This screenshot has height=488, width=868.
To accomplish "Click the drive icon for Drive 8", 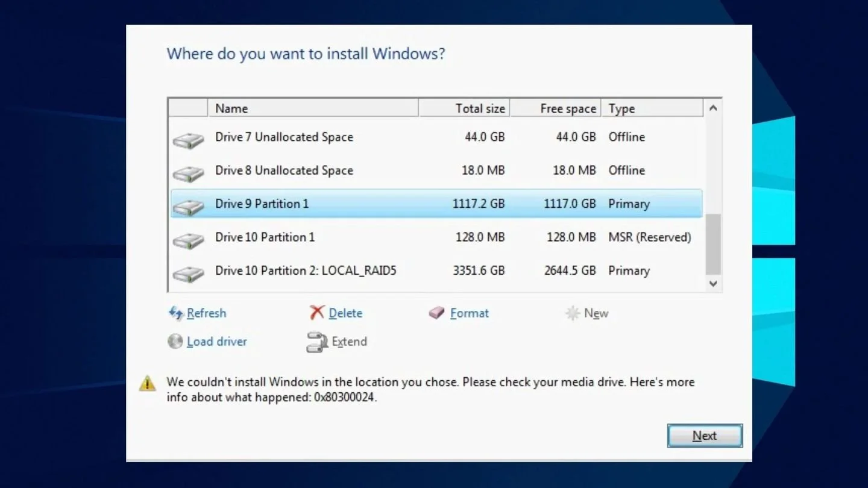I will tap(188, 175).
